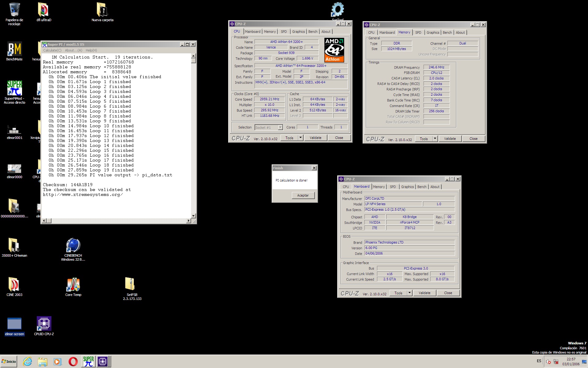Click scroll-up arrow in Super PI window
588x368 pixels.
pos(193,56)
